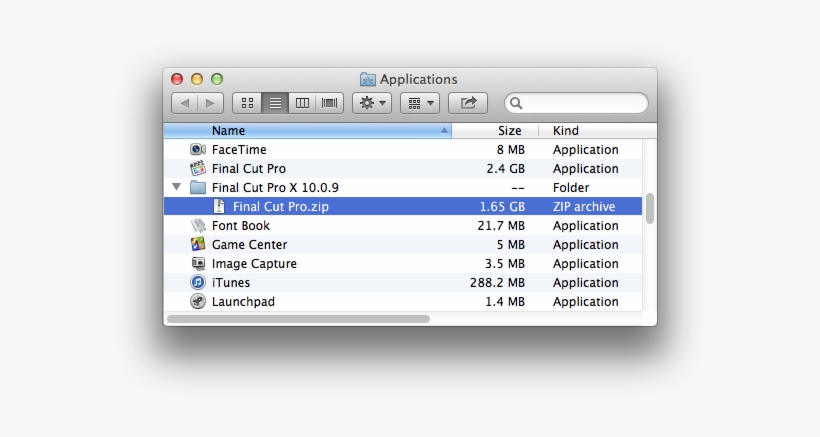Click the iTunes name
The width and height of the screenshot is (820, 437).
(x=231, y=282)
